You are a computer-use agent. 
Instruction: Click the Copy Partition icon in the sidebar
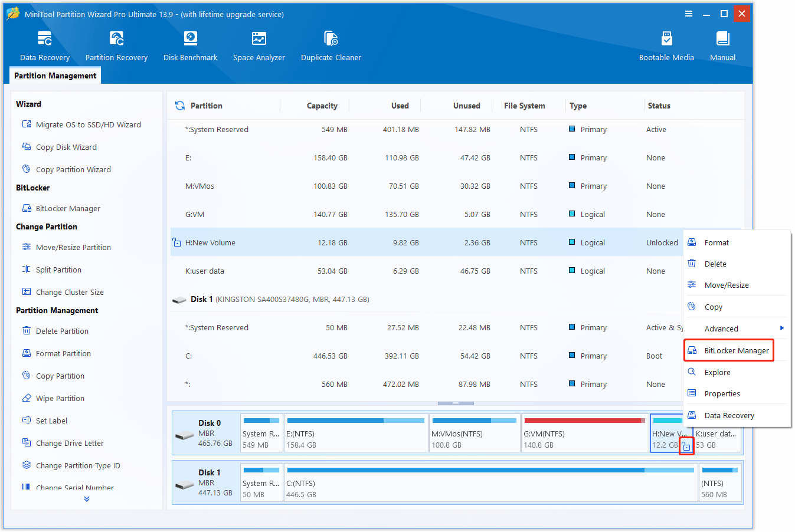coord(27,376)
